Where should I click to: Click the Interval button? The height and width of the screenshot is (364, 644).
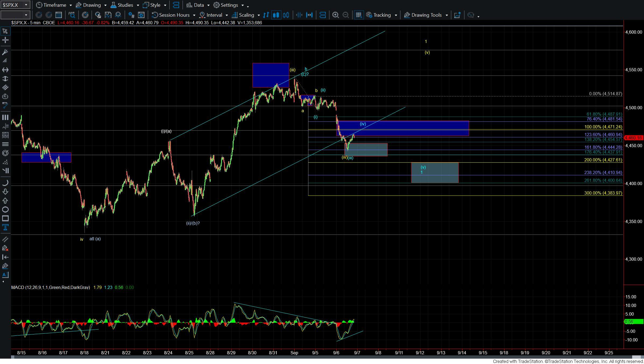211,15
